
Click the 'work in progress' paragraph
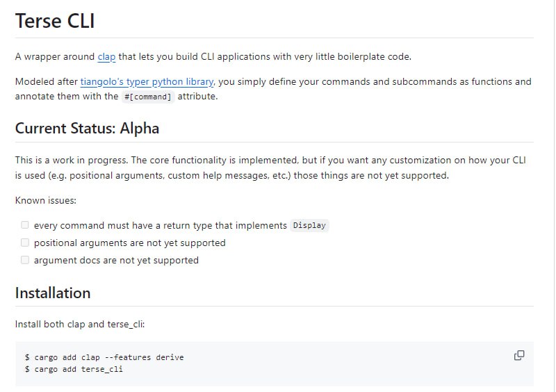270,168
